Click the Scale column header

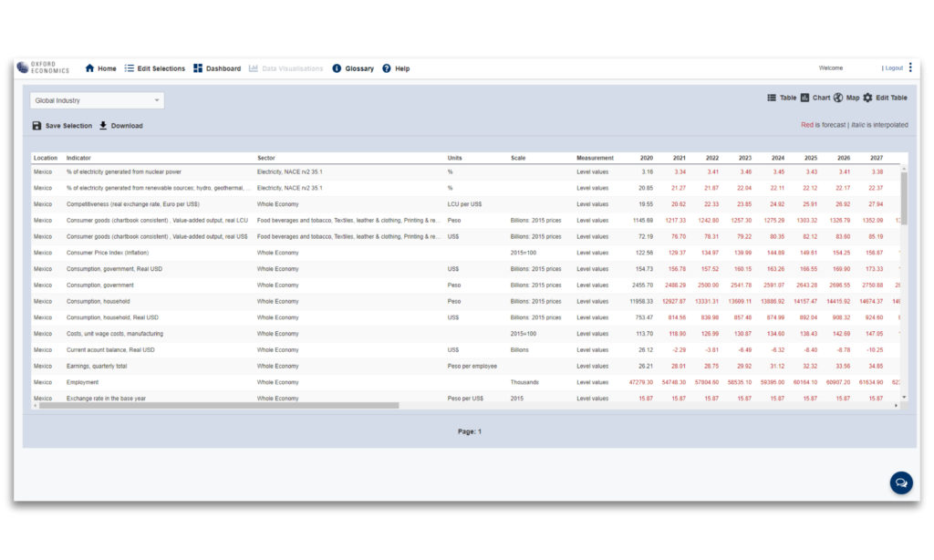click(x=518, y=158)
